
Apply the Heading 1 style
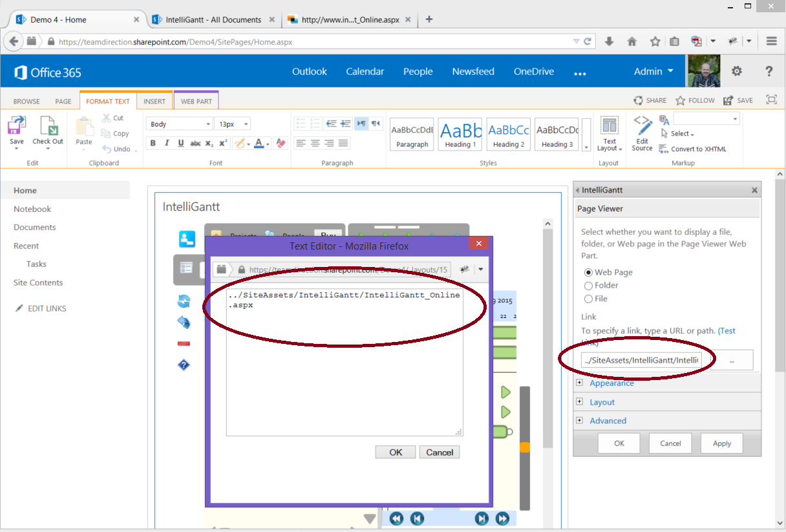[x=460, y=134]
